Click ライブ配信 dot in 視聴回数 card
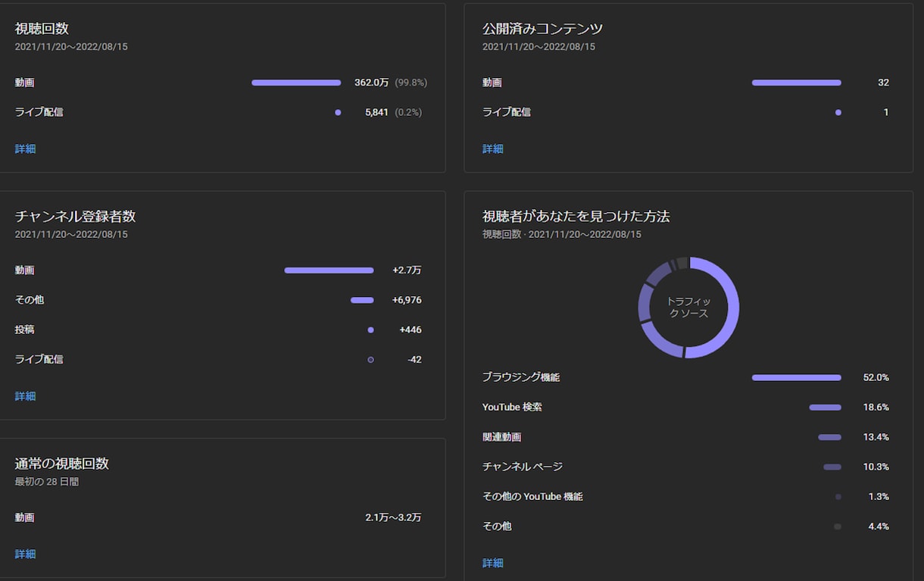This screenshot has width=924, height=581. point(338,112)
